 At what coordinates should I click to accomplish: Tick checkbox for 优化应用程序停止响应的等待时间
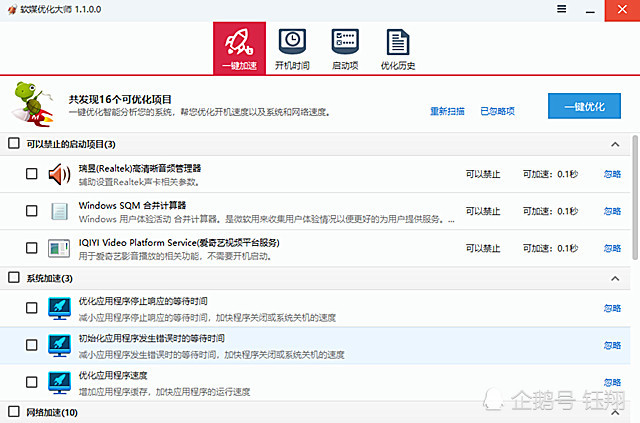point(31,308)
